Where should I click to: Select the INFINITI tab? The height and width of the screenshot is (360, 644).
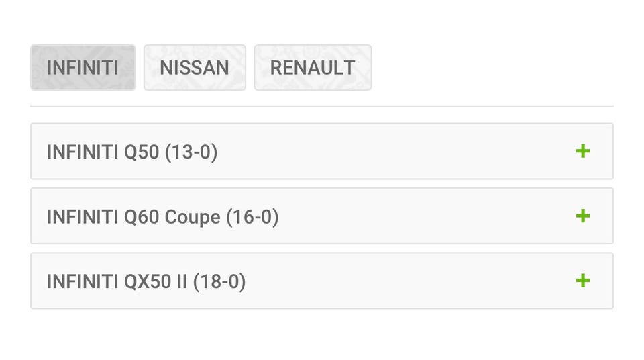(x=83, y=67)
